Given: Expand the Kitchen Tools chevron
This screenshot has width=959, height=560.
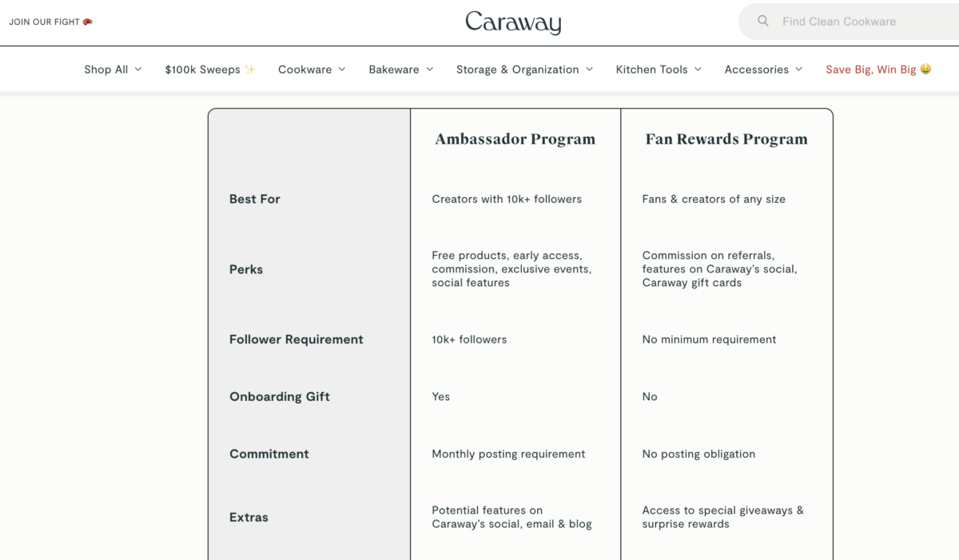Looking at the screenshot, I should pos(698,70).
